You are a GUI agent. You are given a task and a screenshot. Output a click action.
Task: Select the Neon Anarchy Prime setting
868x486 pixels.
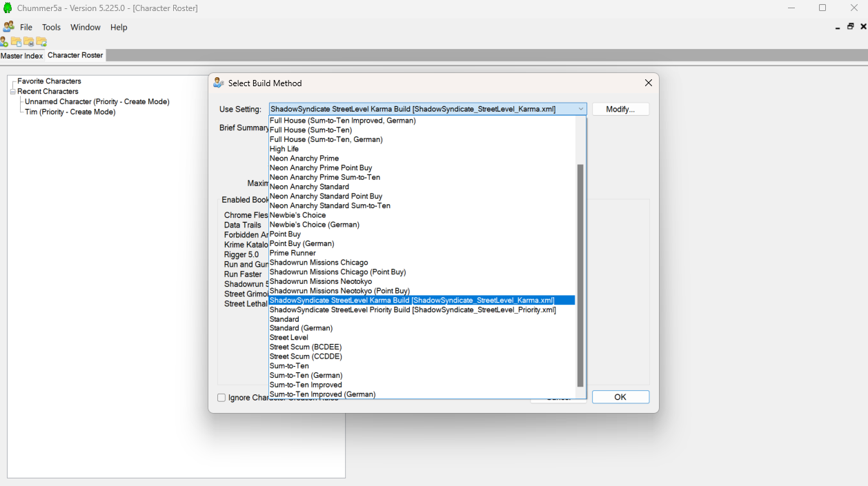point(422,159)
